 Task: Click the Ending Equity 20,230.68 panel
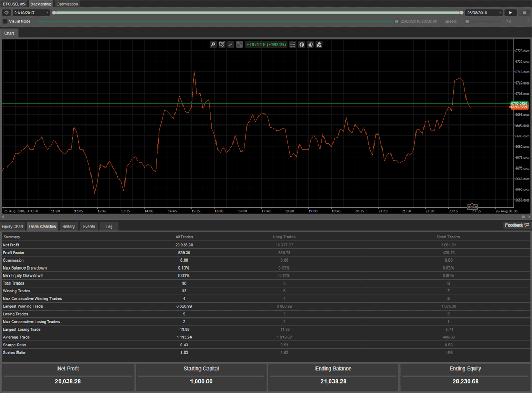coord(465,377)
